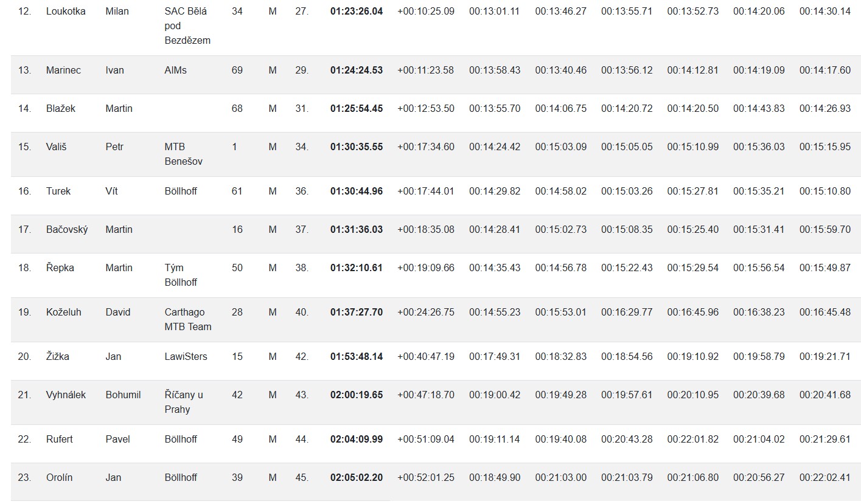Select Rufert's total time 02:04:09.99
The height and width of the screenshot is (504, 861).
(357, 440)
